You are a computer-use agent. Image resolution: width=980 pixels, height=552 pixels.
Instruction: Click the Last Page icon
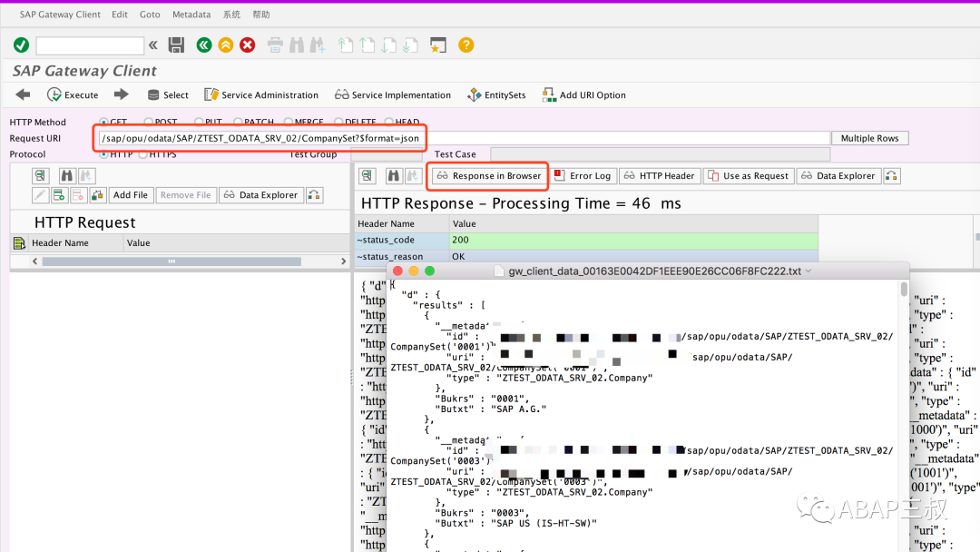pos(410,45)
